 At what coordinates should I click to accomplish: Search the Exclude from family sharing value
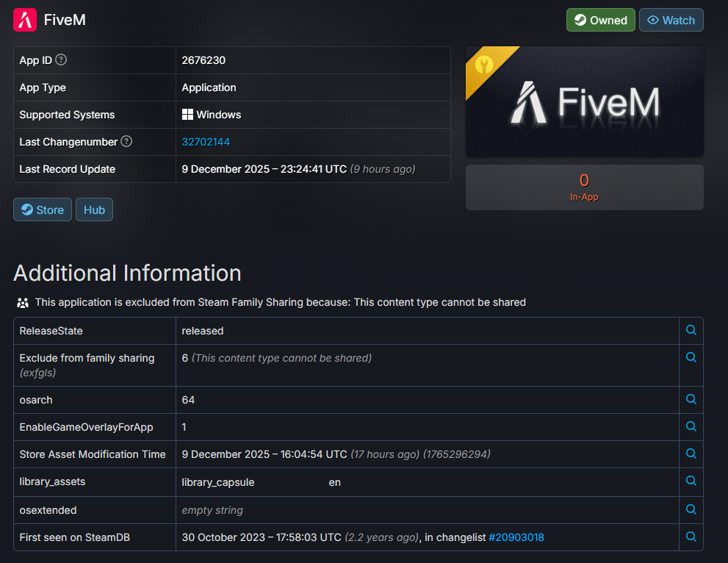tap(691, 357)
